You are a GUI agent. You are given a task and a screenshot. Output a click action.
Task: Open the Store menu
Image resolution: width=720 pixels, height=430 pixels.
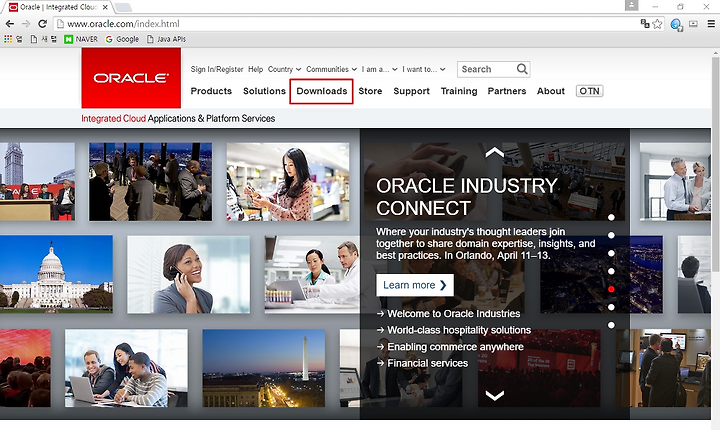click(370, 91)
